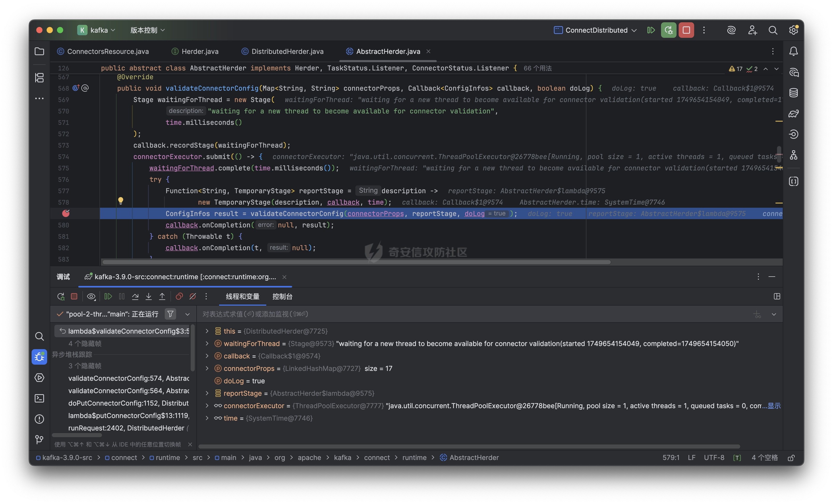Stop the debug session red square
833x504 pixels.
coord(74,297)
